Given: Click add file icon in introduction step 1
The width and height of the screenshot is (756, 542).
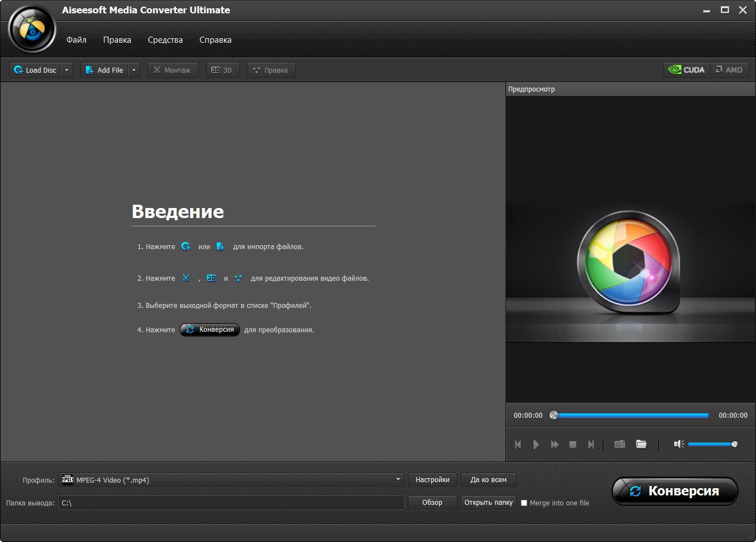Looking at the screenshot, I should point(220,247).
